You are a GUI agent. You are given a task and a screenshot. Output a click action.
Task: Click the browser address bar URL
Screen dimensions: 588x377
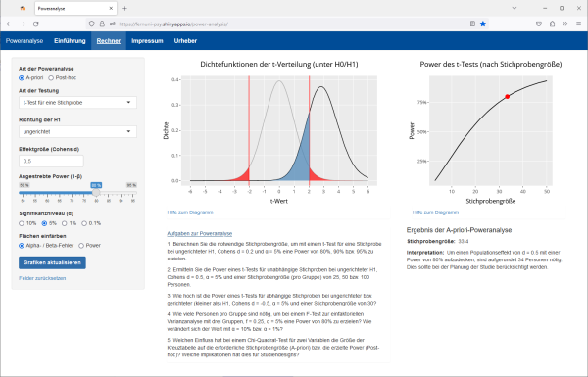(x=173, y=24)
